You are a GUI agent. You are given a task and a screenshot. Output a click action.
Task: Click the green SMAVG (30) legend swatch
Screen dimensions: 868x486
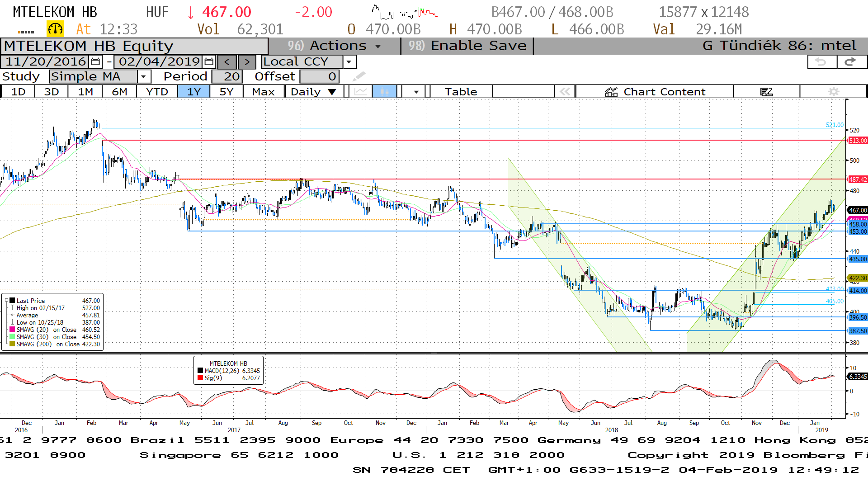click(x=13, y=337)
